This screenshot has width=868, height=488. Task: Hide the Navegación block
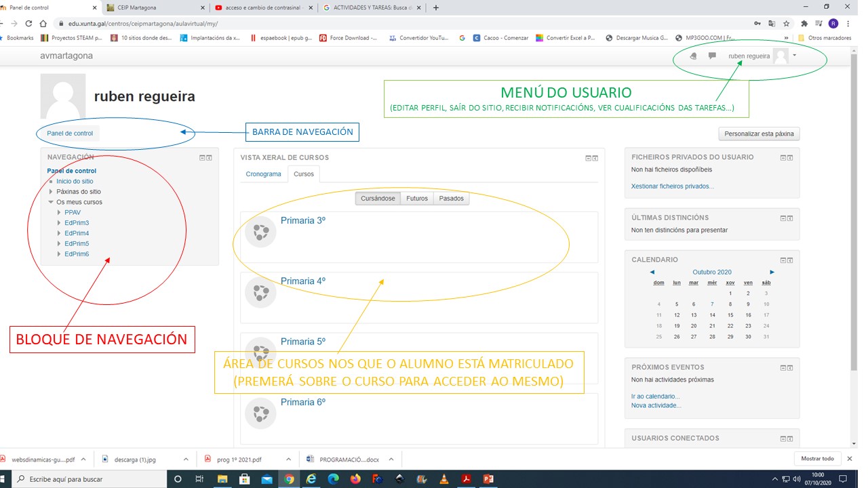coord(202,158)
